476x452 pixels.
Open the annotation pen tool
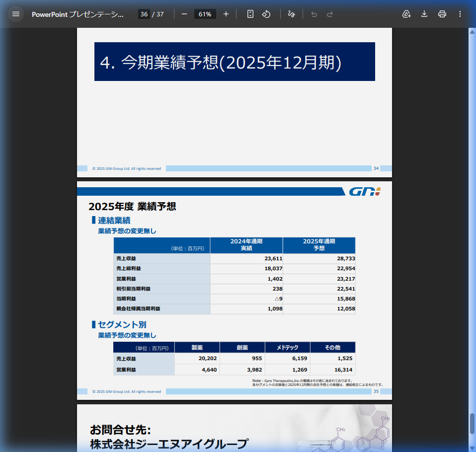[x=292, y=14]
